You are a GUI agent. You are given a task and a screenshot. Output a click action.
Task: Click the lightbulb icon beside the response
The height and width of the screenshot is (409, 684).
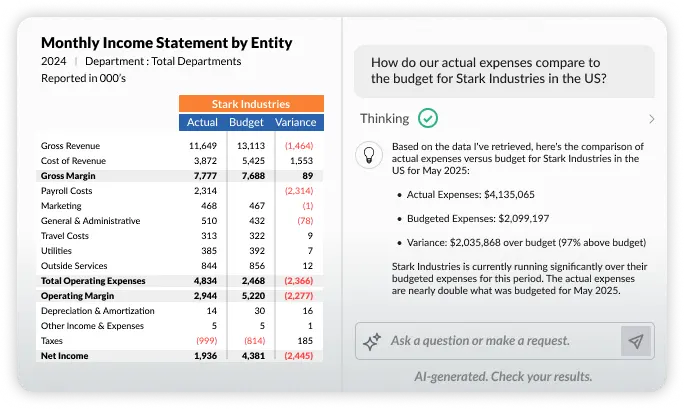click(x=370, y=153)
